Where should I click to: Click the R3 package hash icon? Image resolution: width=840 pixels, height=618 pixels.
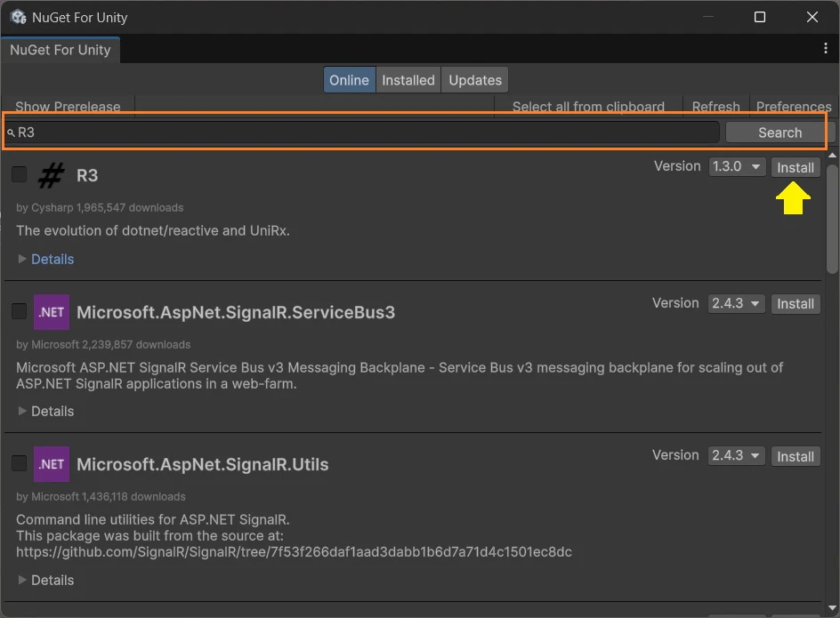coord(51,176)
